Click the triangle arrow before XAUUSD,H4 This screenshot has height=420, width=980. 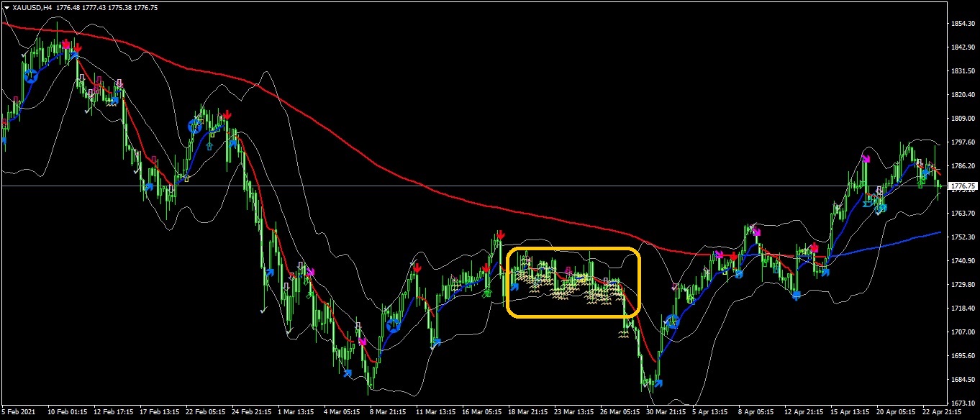6,6
